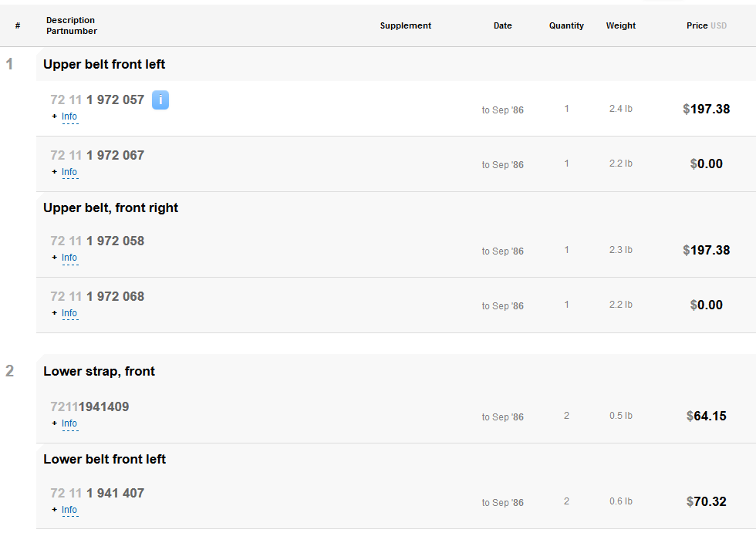
Task: Click the Quantity column header
Action: point(566,25)
